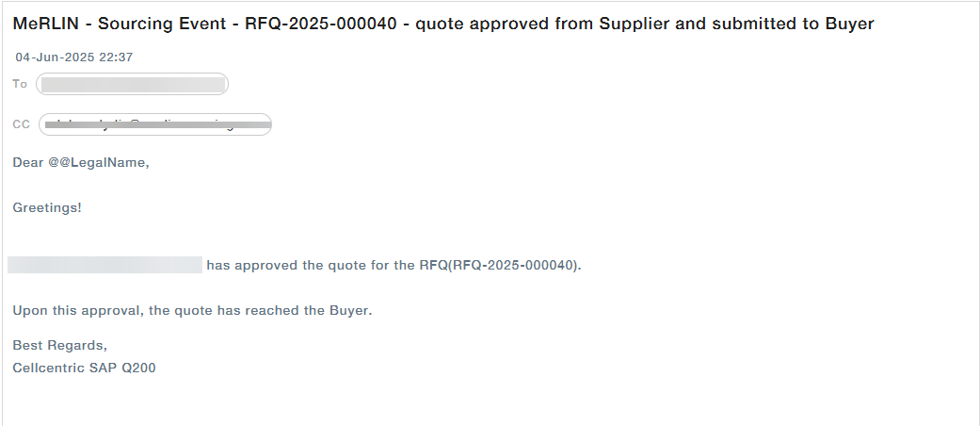Click the "Greetings!" line
Image resolution: width=980 pixels, height=426 pixels.
47,207
